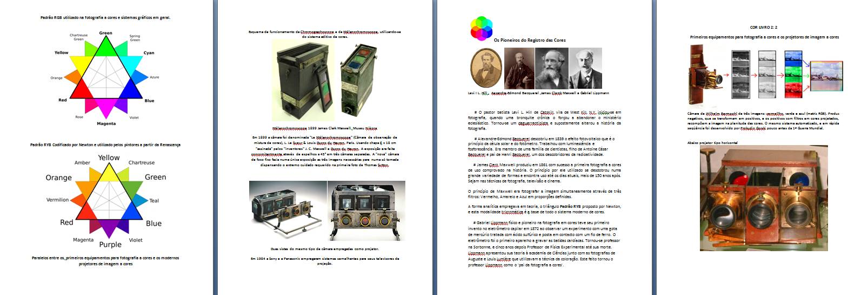Select the second portrait, Becquerel seated

pyautogui.click(x=519, y=68)
